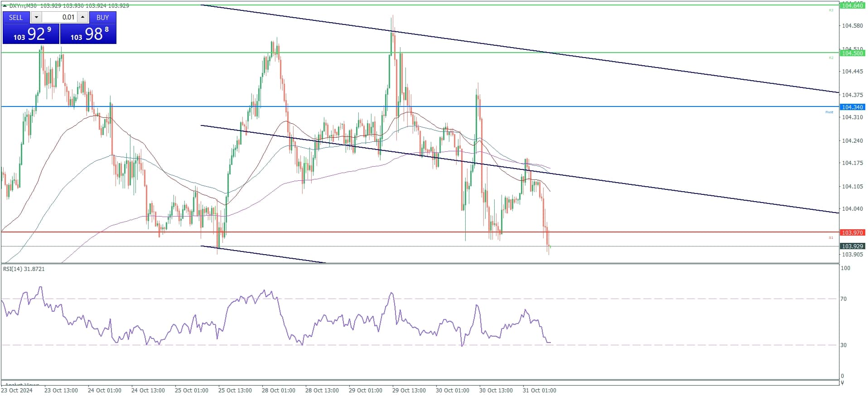Select the 104.500 green price label
Screen dimensions: 868x396
(x=852, y=53)
